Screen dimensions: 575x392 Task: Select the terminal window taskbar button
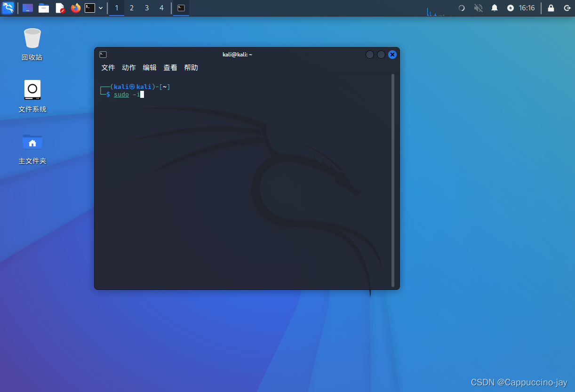point(181,8)
